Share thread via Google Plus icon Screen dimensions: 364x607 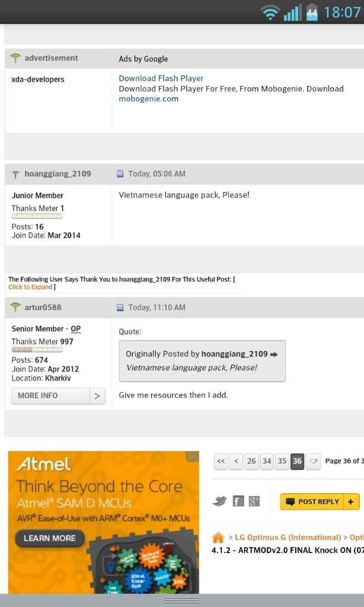[254, 501]
